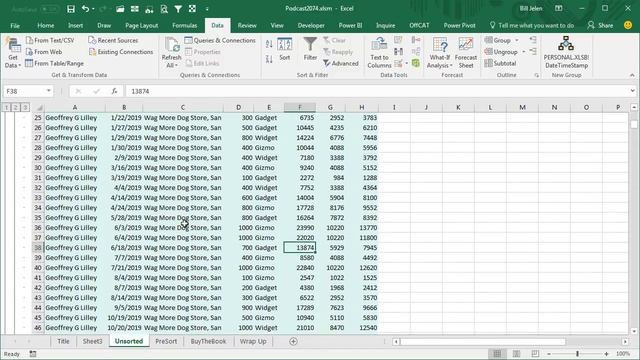Open the Wrap Up sheet
640x360 pixels.
click(253, 341)
